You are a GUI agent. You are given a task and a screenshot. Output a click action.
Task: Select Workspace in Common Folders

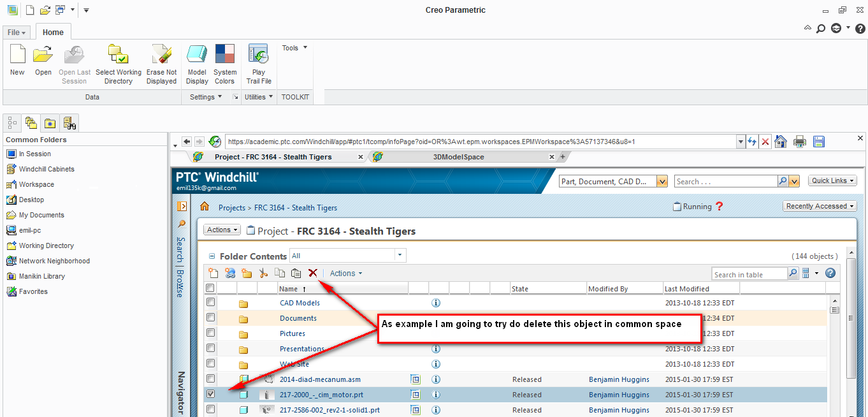tap(36, 184)
